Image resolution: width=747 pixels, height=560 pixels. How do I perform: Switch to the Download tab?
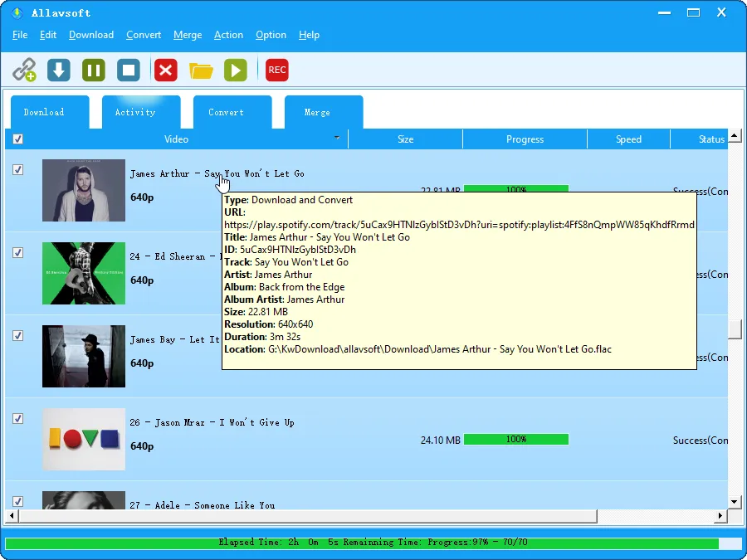tap(50, 112)
